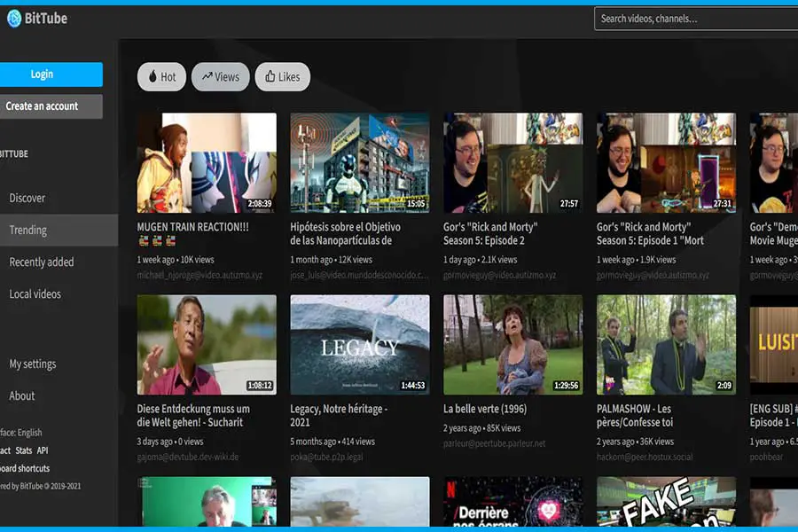Open gormovieguy channel under Episode 1 video
Image resolution: width=798 pixels, height=532 pixels.
653,276
